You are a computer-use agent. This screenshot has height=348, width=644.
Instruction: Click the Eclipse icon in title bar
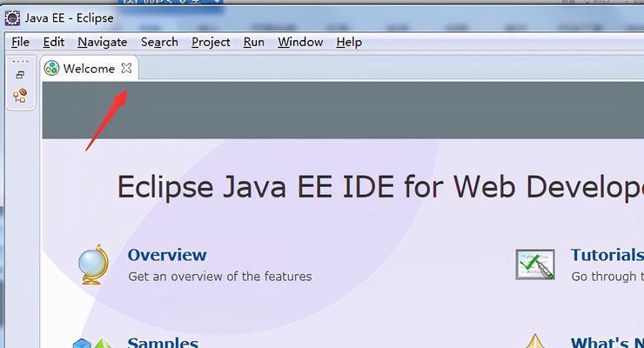(x=12, y=18)
